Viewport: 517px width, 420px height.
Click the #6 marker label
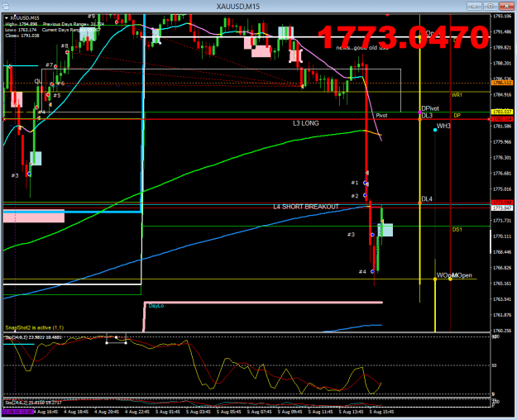point(60,84)
